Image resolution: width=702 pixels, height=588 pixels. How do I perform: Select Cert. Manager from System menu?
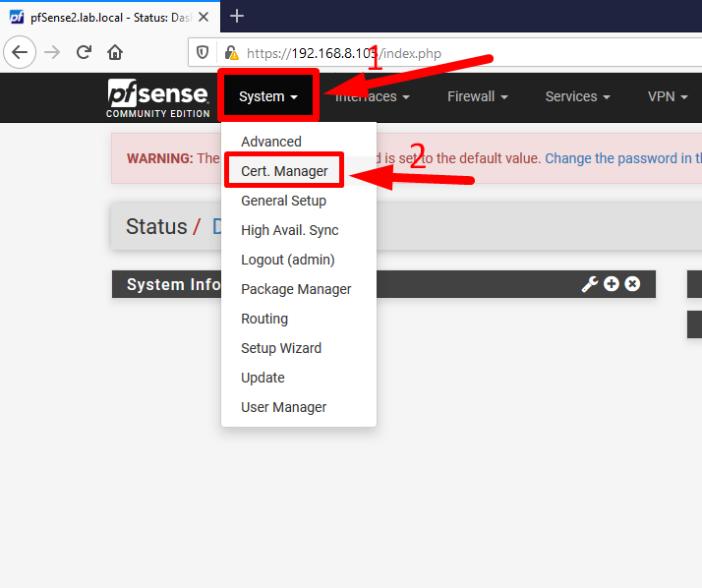284,171
